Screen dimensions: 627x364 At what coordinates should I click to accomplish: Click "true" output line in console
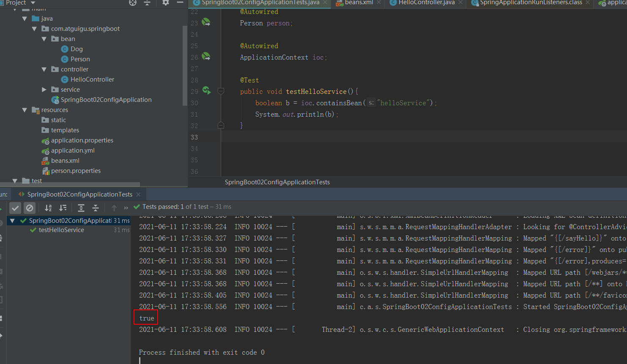[x=146, y=318]
